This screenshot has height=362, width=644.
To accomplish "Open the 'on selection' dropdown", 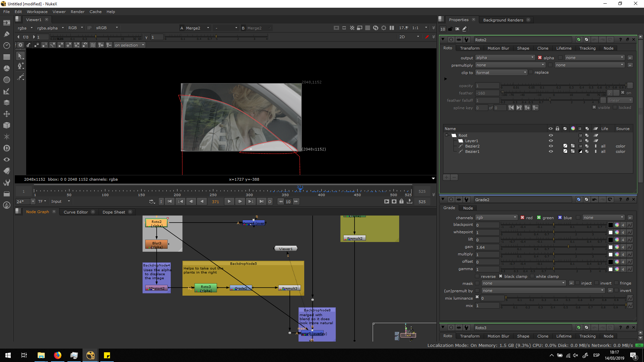I will tap(129, 45).
